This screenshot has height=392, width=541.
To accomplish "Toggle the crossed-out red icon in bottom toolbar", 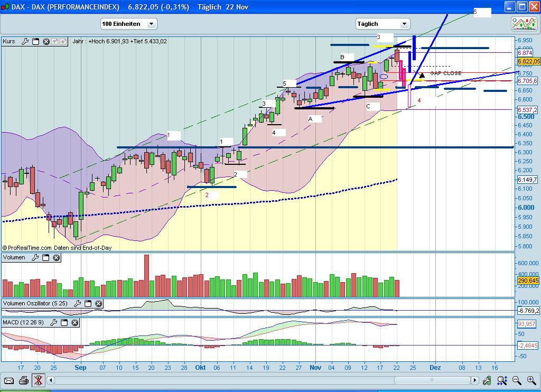I will pyautogui.click(x=38, y=380).
